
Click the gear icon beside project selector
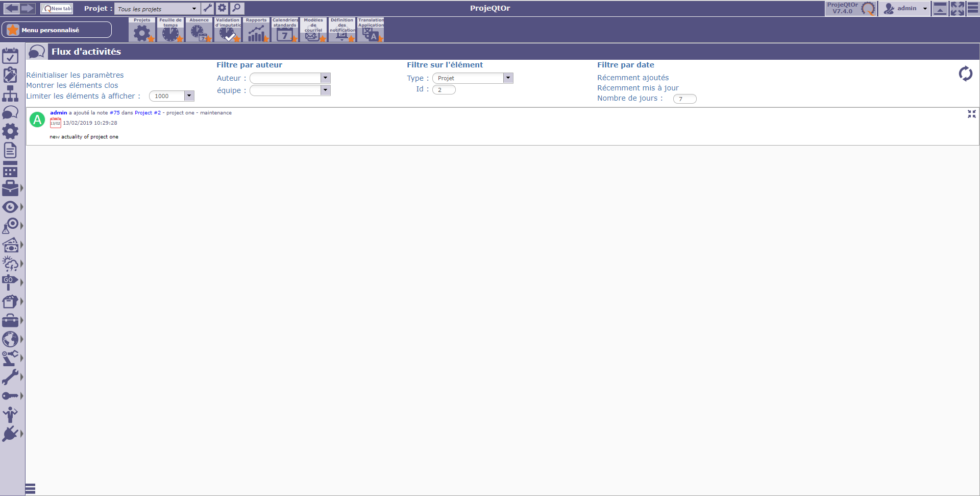[222, 8]
